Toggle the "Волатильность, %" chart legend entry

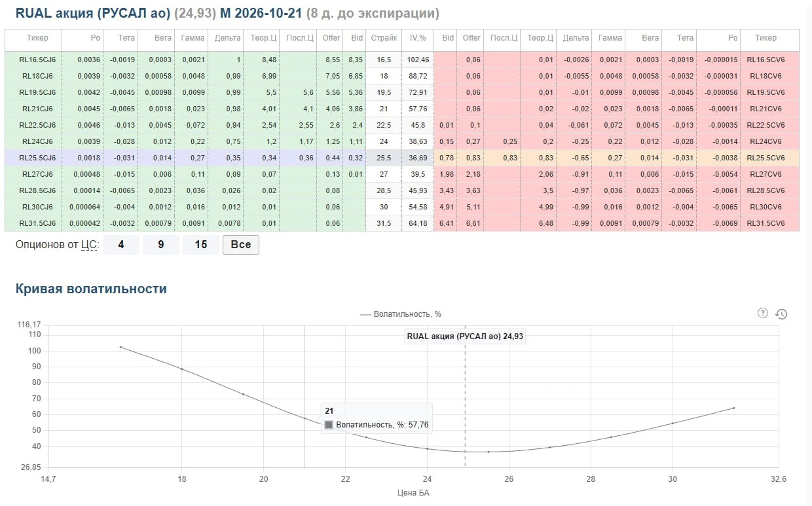401,314
